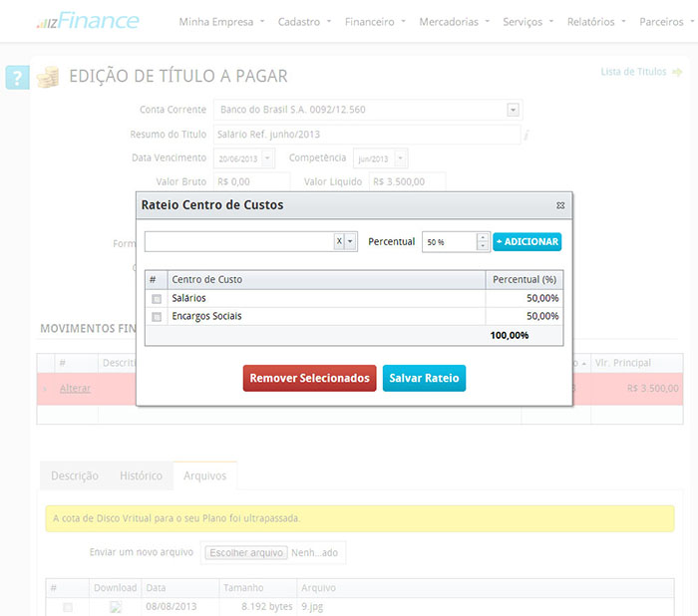Click the Valor Bruto field
The height and width of the screenshot is (616, 698).
[x=251, y=181]
